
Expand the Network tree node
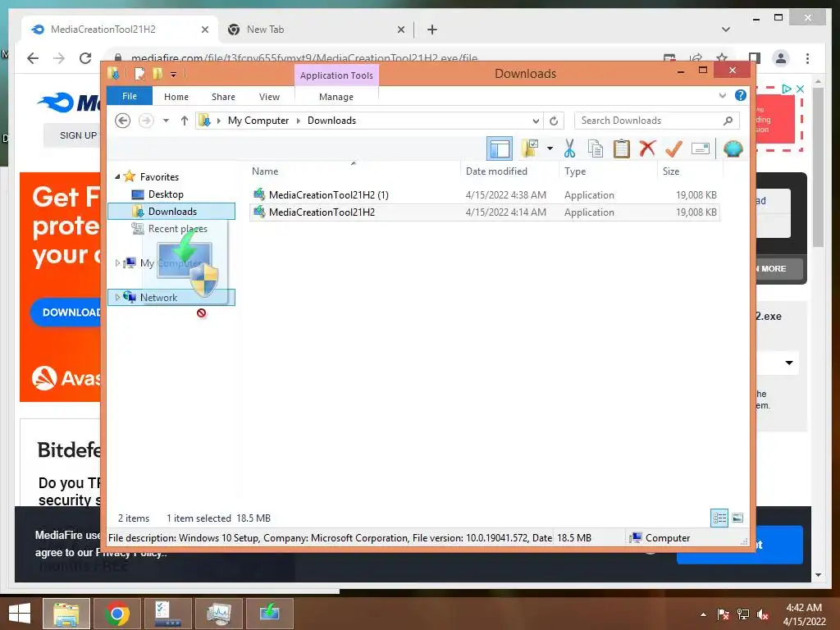pos(118,297)
